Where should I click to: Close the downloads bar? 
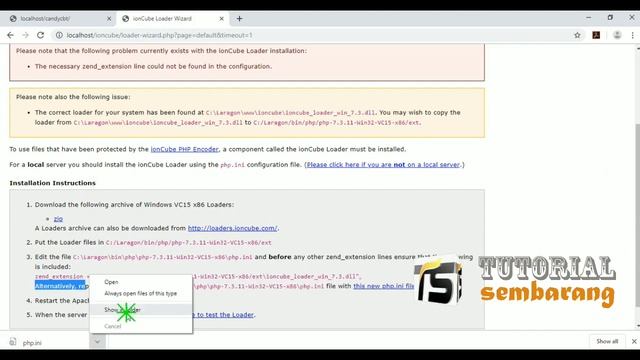(x=634, y=341)
